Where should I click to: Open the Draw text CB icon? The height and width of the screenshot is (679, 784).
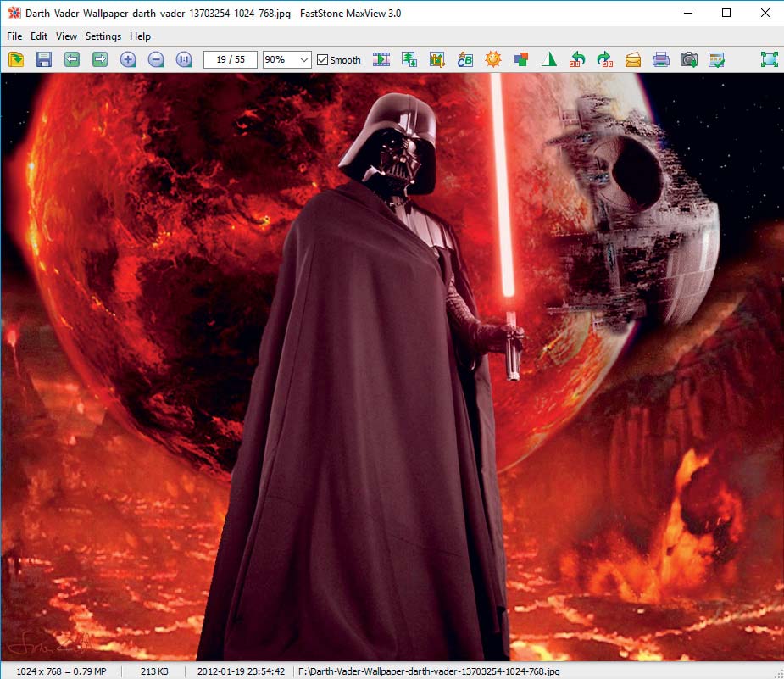click(465, 59)
